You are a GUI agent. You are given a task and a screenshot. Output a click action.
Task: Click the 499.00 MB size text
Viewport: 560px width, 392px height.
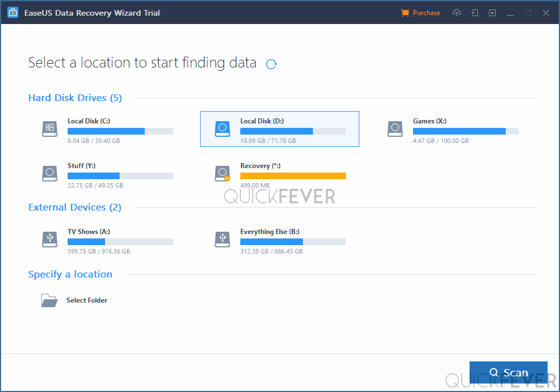pos(255,185)
